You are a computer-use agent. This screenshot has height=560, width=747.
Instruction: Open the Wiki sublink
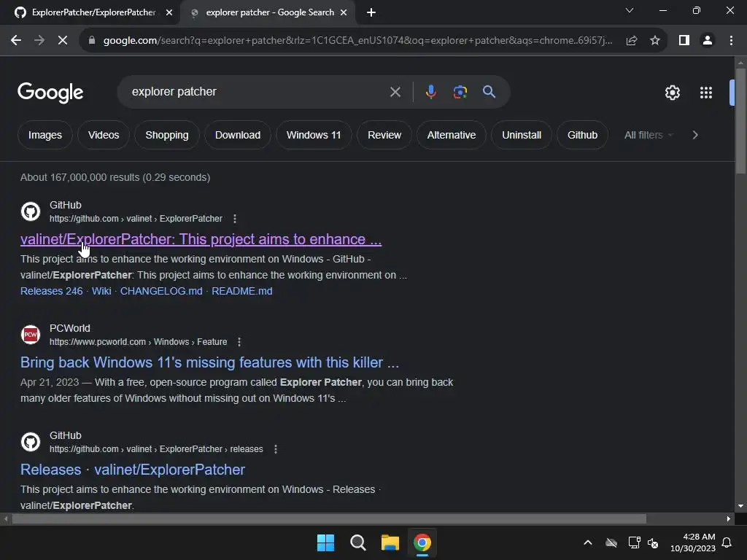(101, 291)
